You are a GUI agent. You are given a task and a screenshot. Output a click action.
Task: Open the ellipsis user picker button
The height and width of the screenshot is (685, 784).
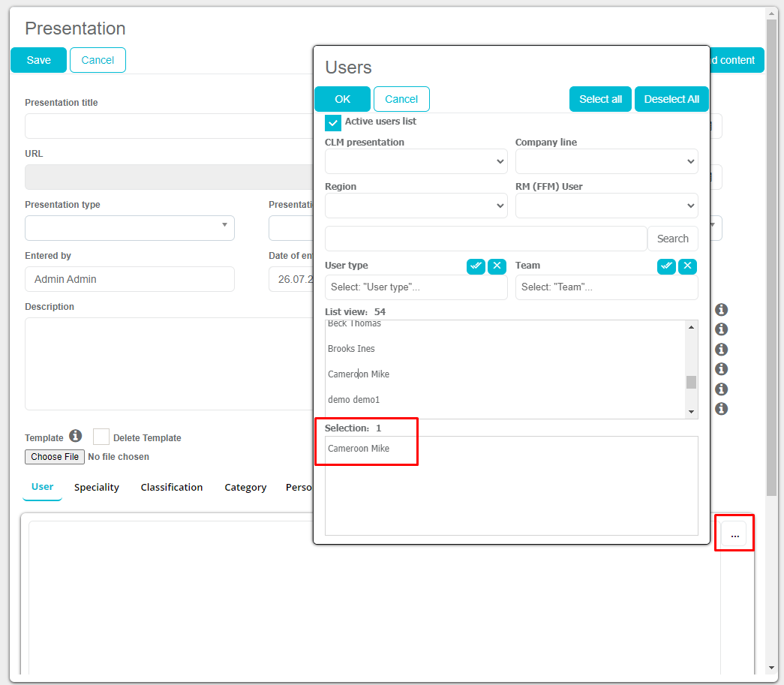tap(734, 535)
